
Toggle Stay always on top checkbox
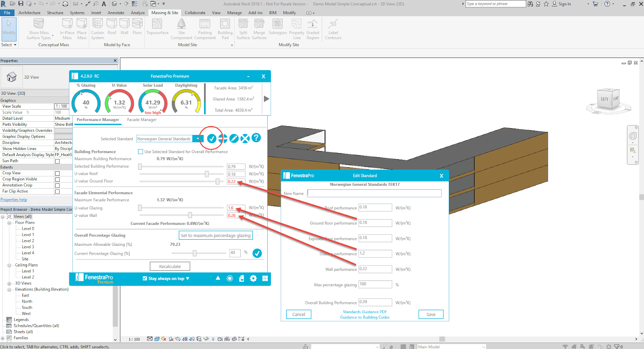145,278
